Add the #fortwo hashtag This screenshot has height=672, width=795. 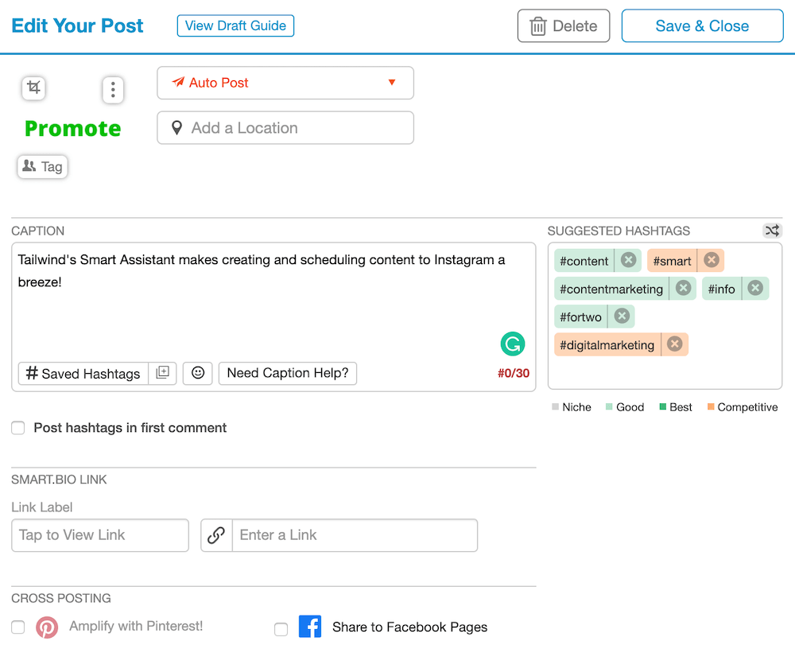580,317
